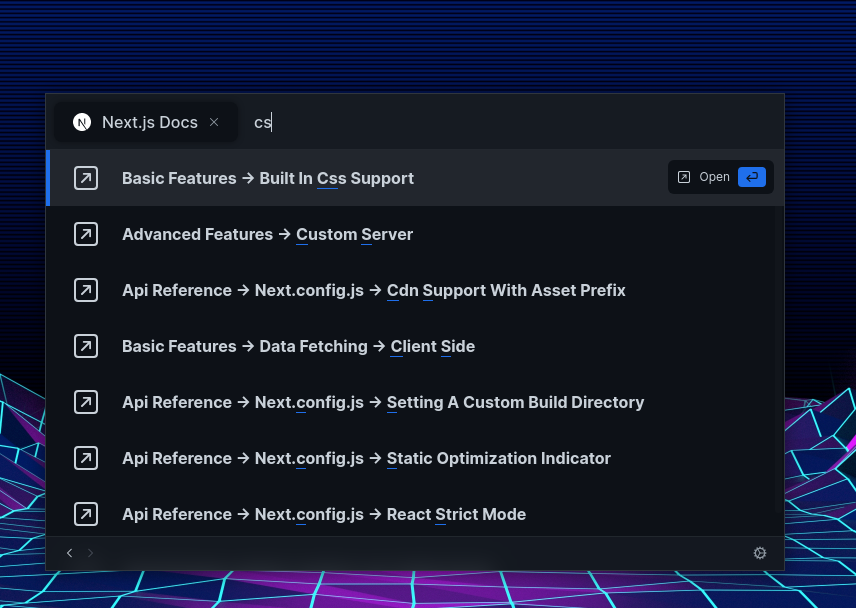
Task: Select the Data Fetching → Client Side result
Action: [415, 346]
